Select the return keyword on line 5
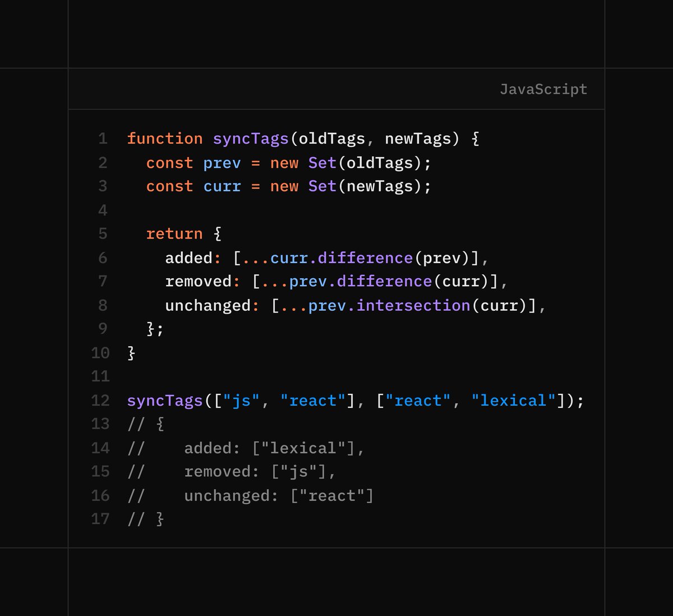The height and width of the screenshot is (616, 673). 174,233
